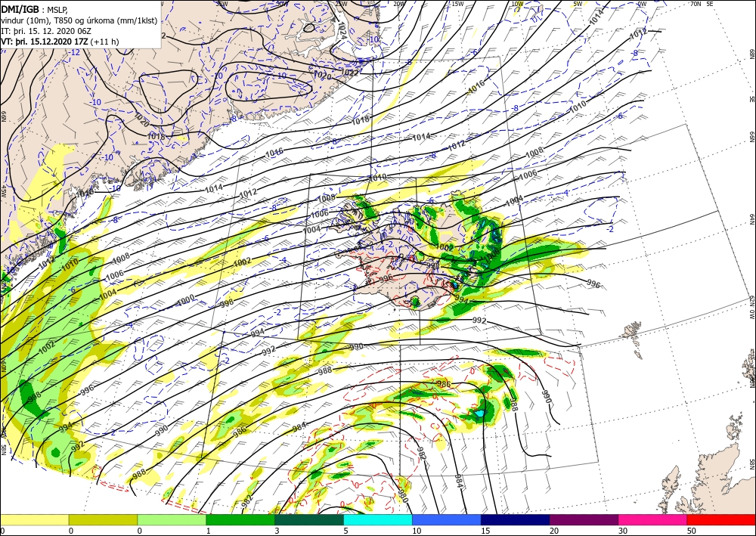Select the medium green legend swatch
Viewport: 756px width, 536px height.
240,519
